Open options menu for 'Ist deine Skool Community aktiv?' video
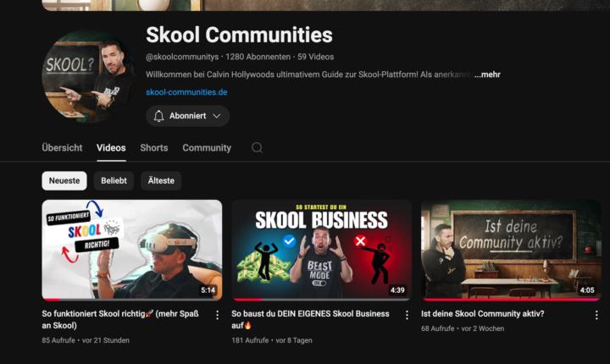 tap(596, 315)
